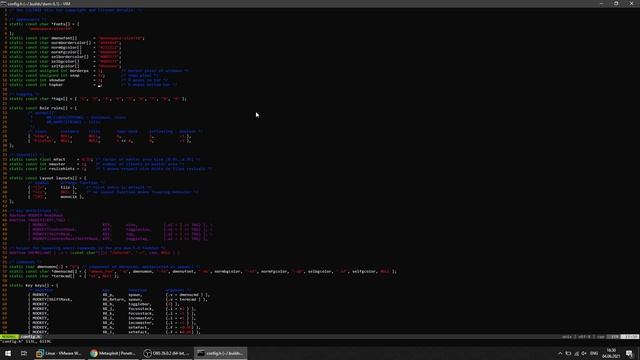
Task: Switch to the Chrome Metasploit taskbar item
Action: point(113,353)
